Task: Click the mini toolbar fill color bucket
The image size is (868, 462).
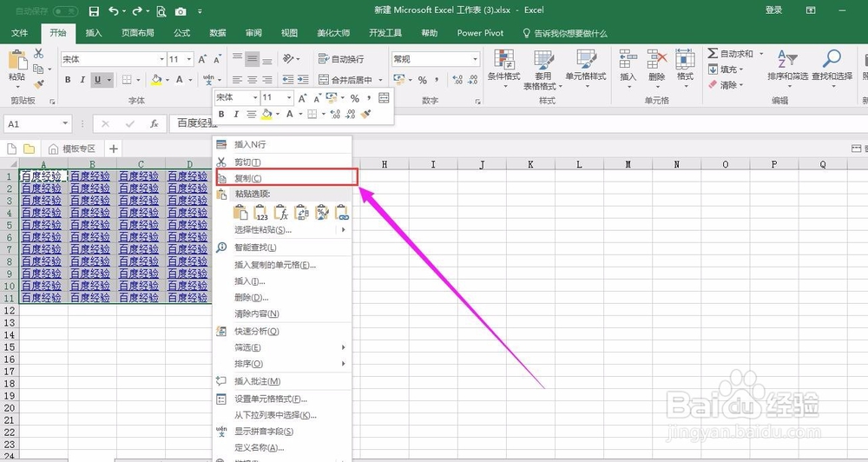Action: point(266,114)
